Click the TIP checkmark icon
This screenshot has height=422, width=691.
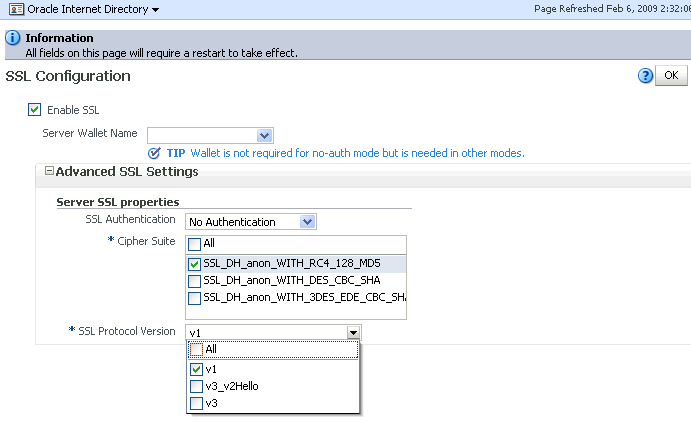(x=154, y=153)
